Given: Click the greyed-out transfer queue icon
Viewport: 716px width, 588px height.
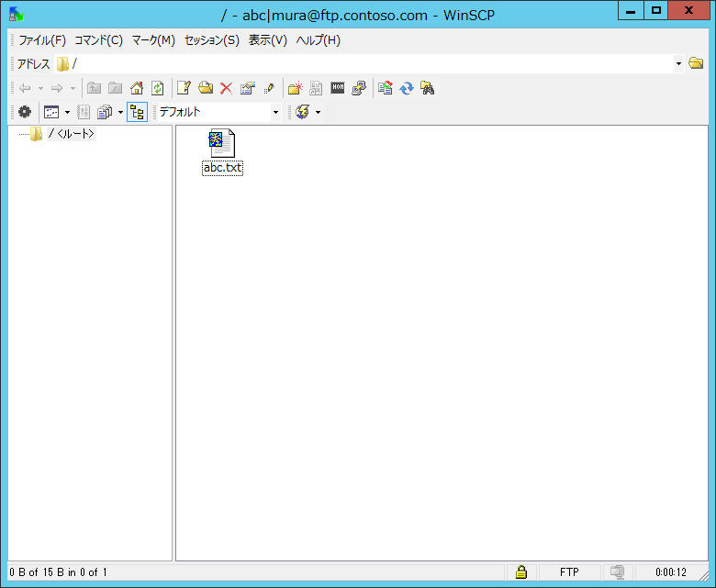Looking at the screenshot, I should click(x=84, y=112).
